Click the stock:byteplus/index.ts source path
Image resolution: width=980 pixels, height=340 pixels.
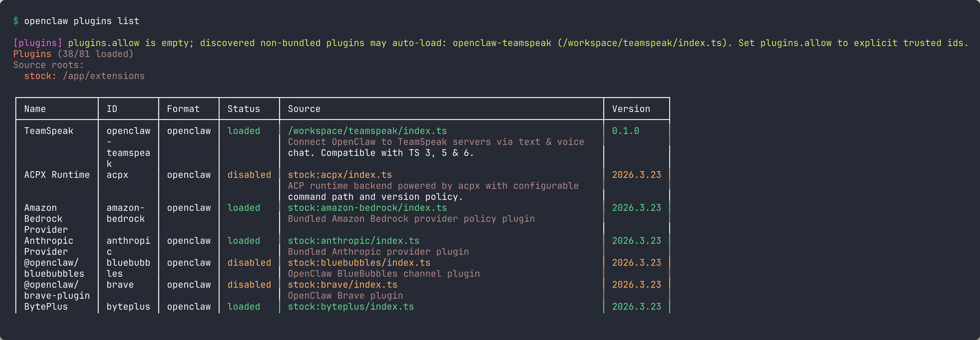[x=350, y=306]
